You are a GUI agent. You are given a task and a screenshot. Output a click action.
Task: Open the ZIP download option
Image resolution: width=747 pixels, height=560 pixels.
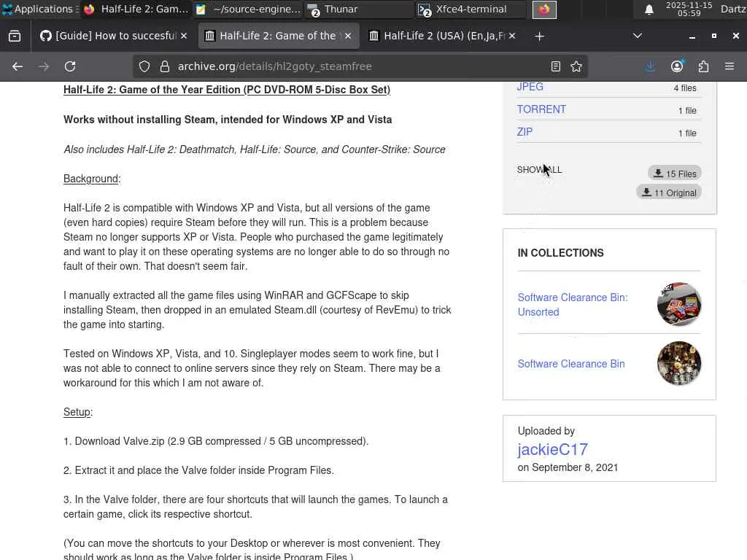tap(525, 132)
